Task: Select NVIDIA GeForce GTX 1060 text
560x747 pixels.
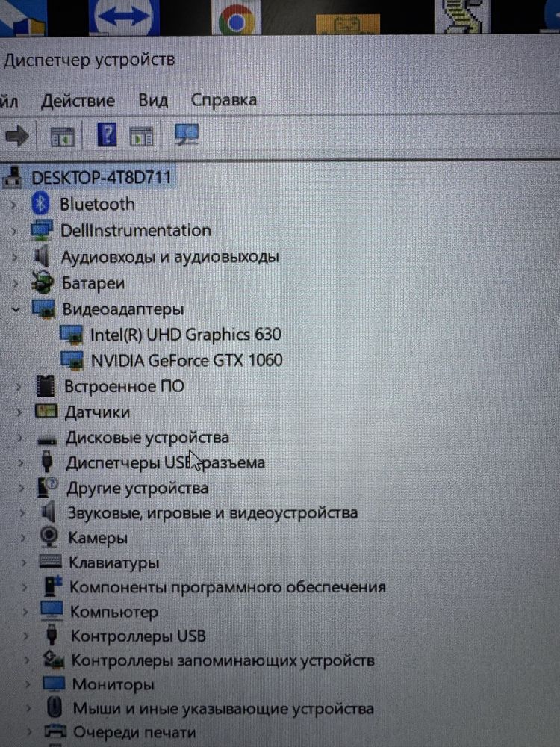Action: pyautogui.click(x=187, y=360)
